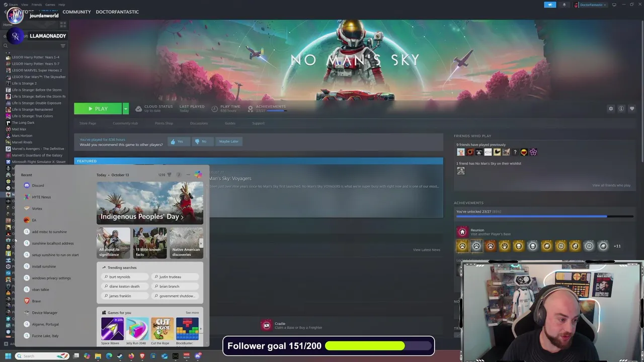644x362 pixels.
Task: Open the search panel more options ellipsis
Action: click(x=188, y=175)
